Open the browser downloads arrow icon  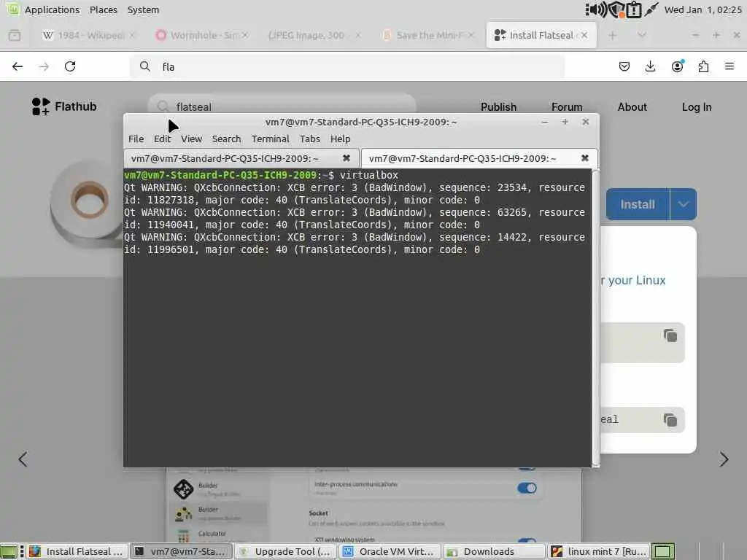pos(650,66)
